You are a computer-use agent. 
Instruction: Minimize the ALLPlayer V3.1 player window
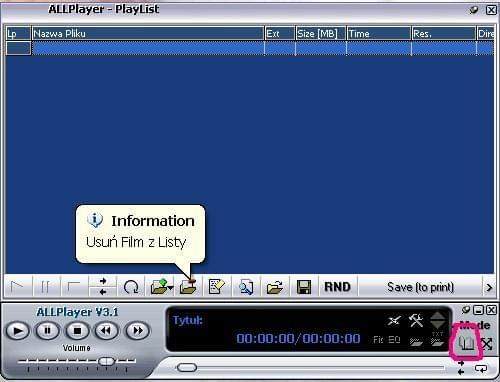(479, 310)
